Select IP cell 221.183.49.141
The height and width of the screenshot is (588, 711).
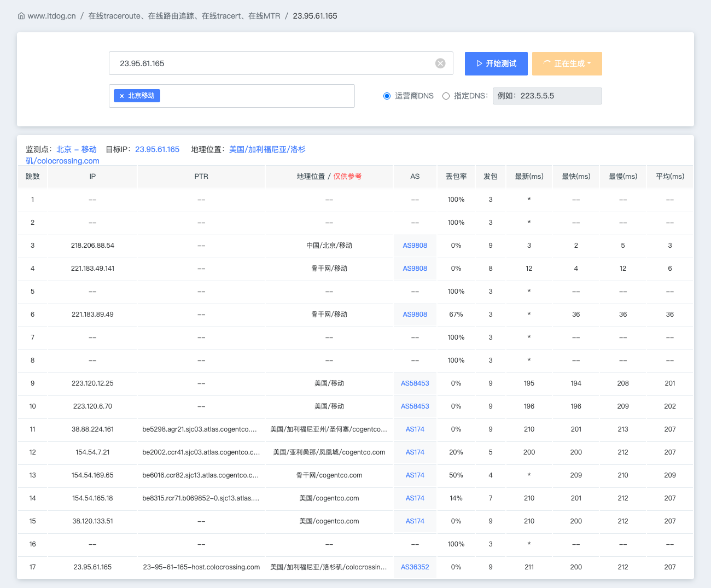pyautogui.click(x=92, y=269)
